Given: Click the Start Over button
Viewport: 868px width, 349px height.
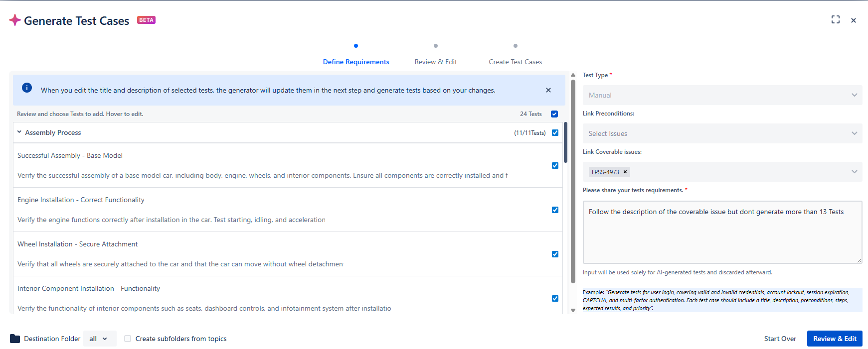Looking at the screenshot, I should [780, 339].
